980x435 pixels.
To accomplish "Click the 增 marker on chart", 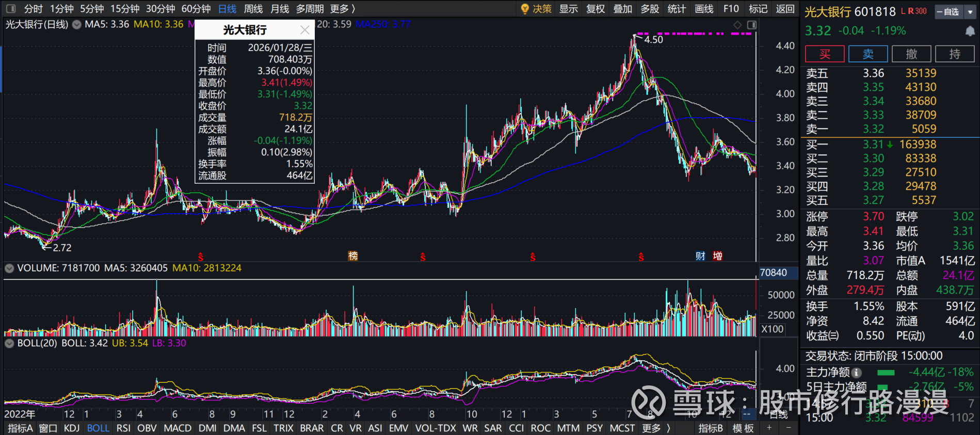I will pyautogui.click(x=717, y=256).
